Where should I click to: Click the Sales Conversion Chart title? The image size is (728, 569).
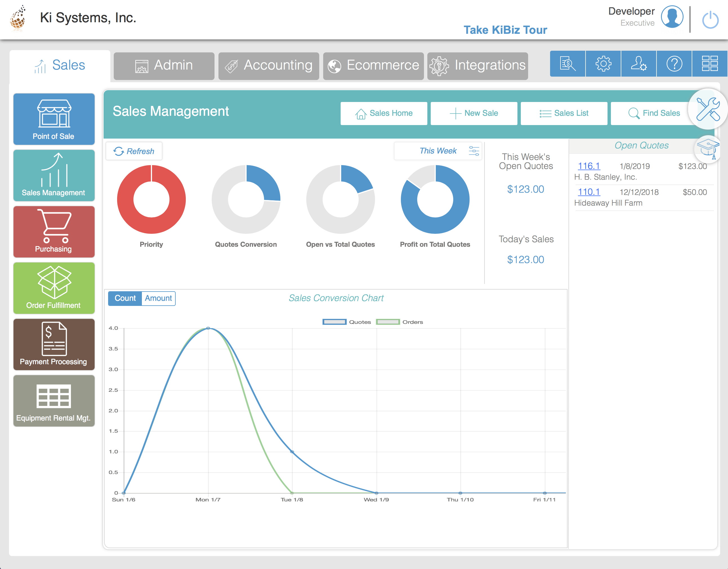point(336,298)
